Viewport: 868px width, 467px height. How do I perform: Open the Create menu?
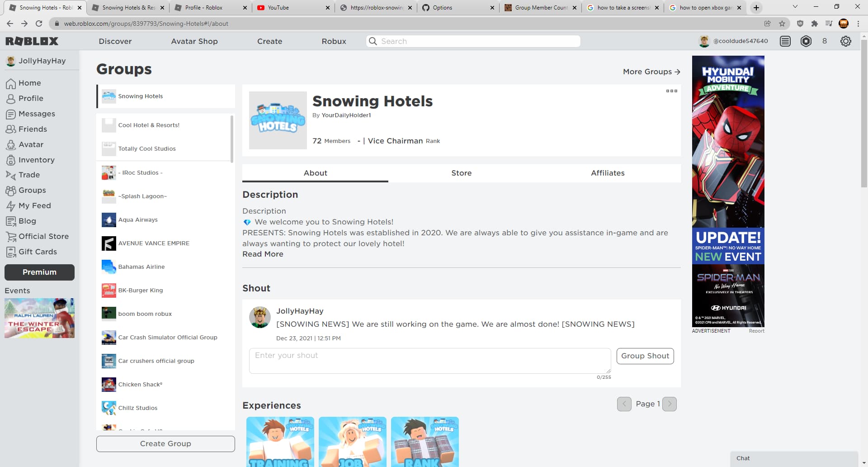coord(270,41)
